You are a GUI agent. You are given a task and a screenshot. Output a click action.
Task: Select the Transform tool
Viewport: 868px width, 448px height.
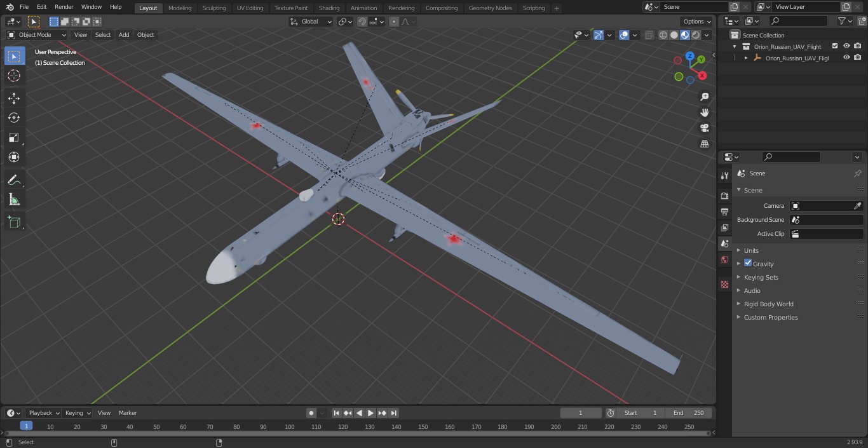[x=14, y=157]
